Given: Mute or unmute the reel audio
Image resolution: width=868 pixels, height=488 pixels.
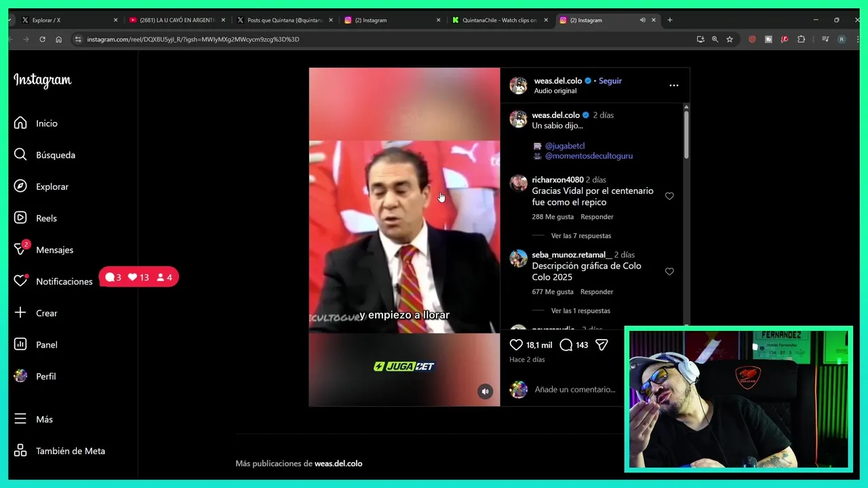Looking at the screenshot, I should [485, 391].
